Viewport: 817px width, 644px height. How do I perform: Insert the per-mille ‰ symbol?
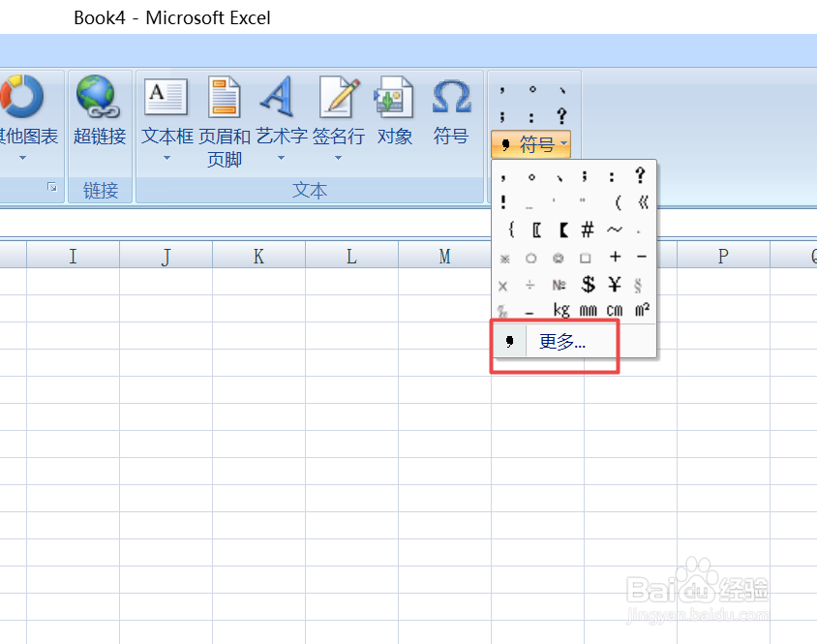click(502, 311)
